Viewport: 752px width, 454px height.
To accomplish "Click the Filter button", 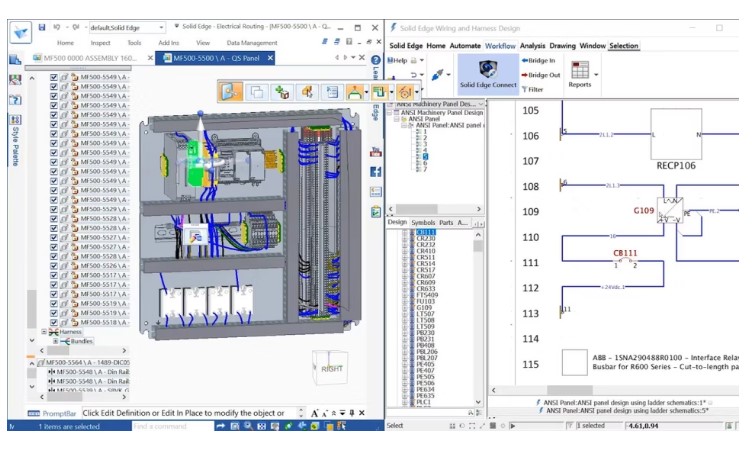I will coord(532,89).
